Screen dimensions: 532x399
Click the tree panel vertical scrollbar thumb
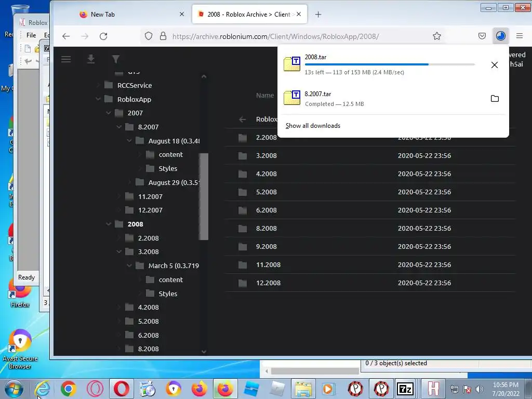[x=204, y=196]
